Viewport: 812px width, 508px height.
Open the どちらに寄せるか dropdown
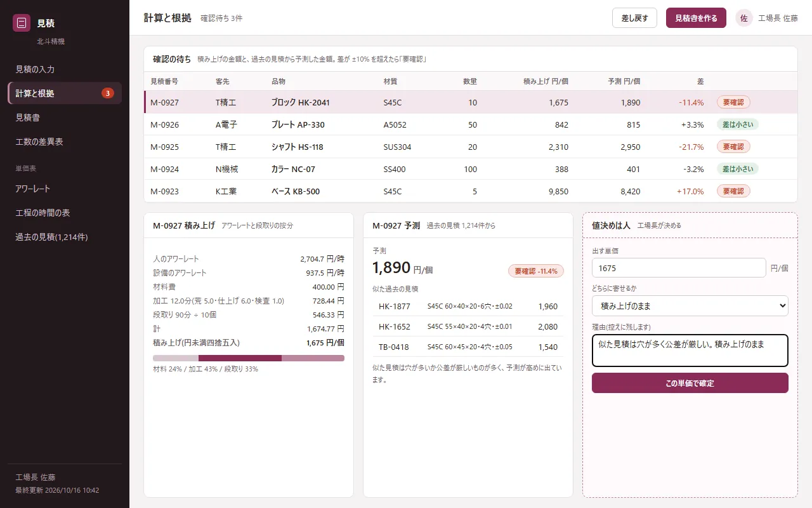pos(690,305)
